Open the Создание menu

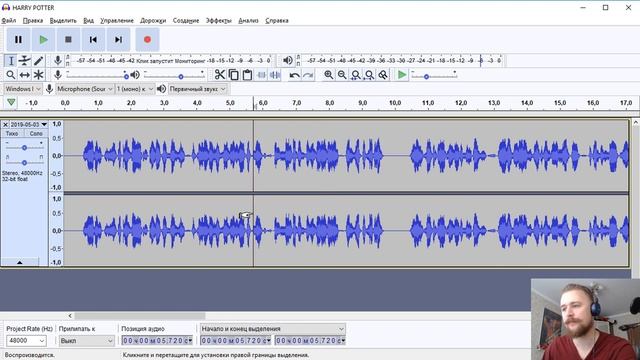click(186, 20)
